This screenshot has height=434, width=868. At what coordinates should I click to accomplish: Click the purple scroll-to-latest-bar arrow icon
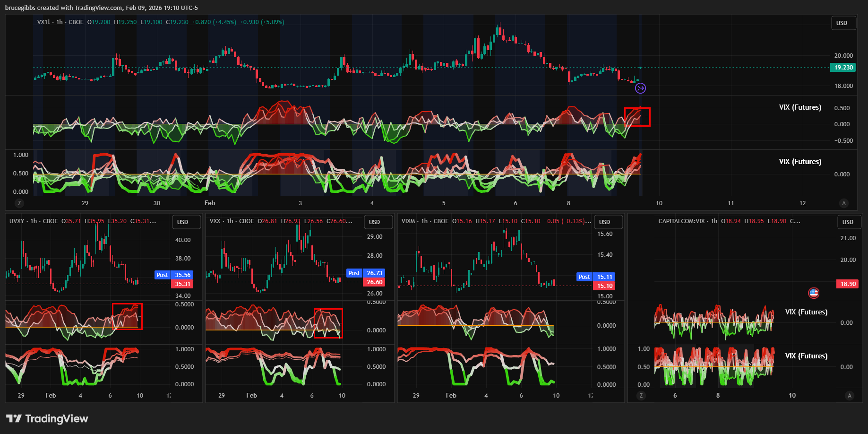coord(640,88)
